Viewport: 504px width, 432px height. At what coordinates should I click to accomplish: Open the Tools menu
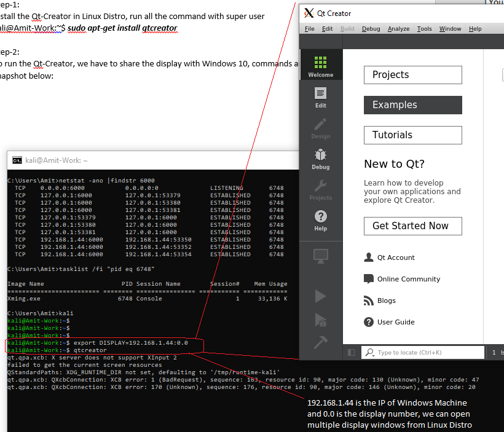[x=424, y=29]
